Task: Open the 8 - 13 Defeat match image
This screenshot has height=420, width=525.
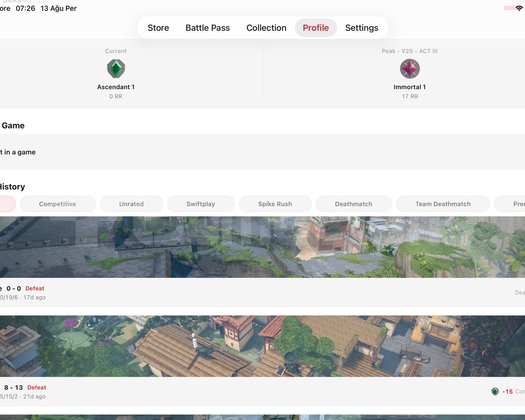Action: [262, 346]
